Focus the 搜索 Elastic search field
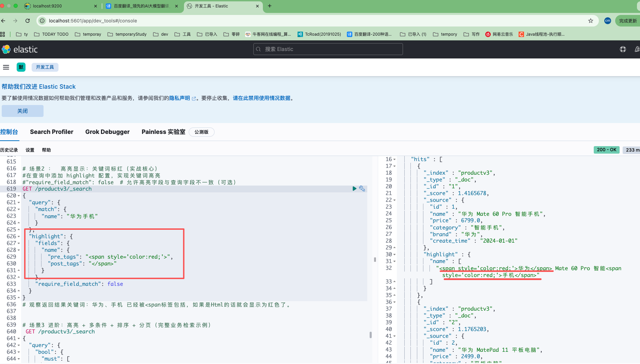The width and height of the screenshot is (640, 364). (328, 49)
